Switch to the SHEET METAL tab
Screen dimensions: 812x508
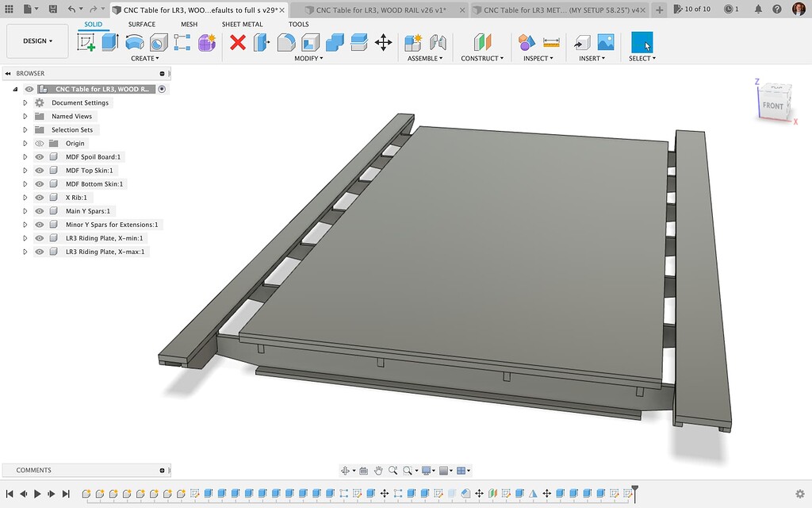point(242,24)
